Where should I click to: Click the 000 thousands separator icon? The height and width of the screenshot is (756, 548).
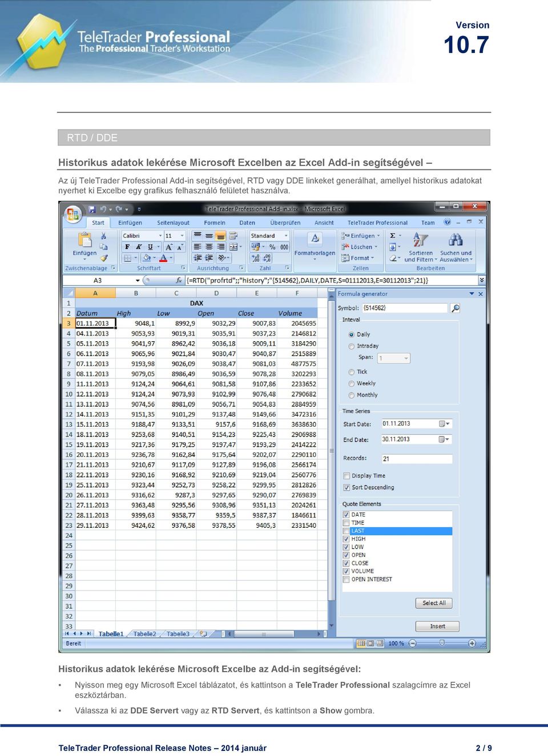coord(284,247)
